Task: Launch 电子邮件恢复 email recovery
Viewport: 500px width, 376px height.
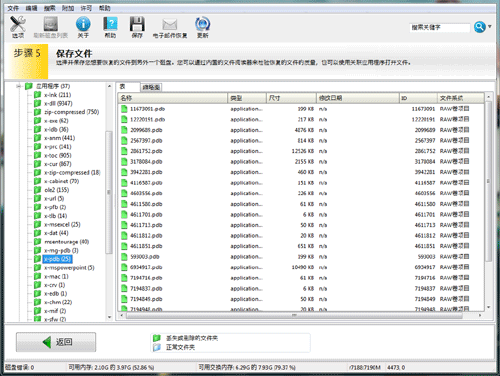Action: 170,28
